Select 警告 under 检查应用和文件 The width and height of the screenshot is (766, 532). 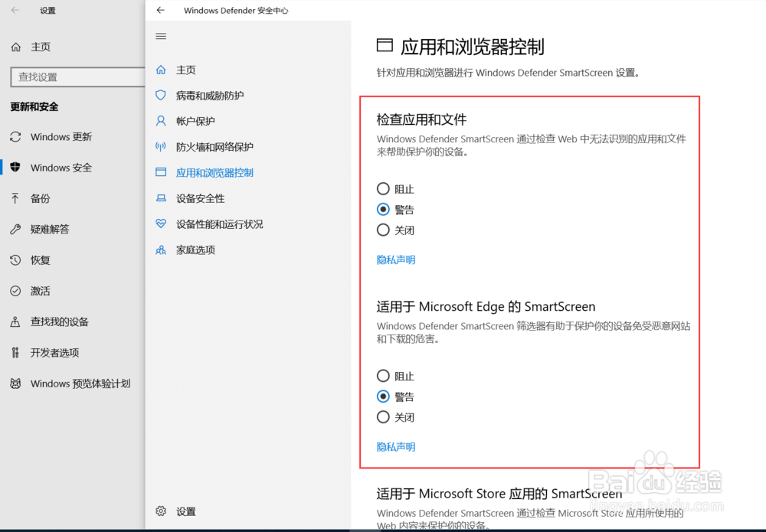(383, 210)
